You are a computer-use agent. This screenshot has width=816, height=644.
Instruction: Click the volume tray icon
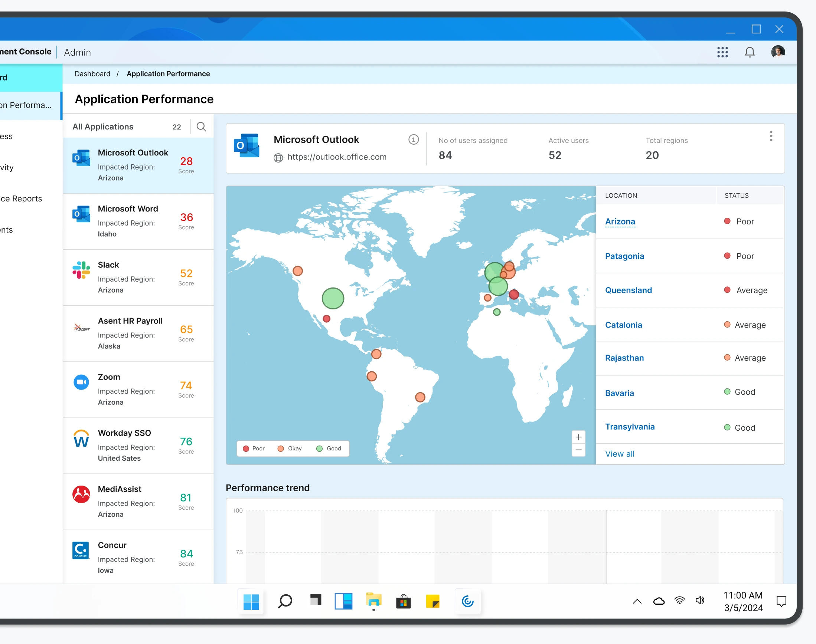pyautogui.click(x=700, y=601)
